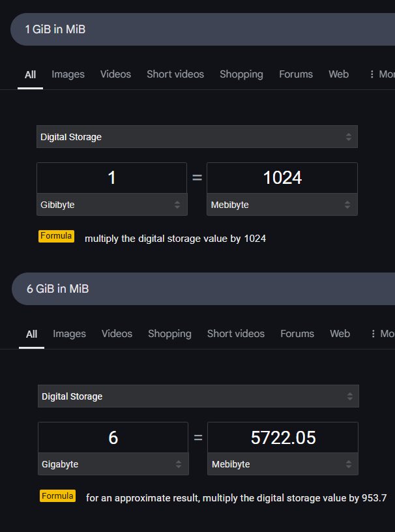Open Mebibyte unit dropdown beside Gigabyte

coord(283,464)
